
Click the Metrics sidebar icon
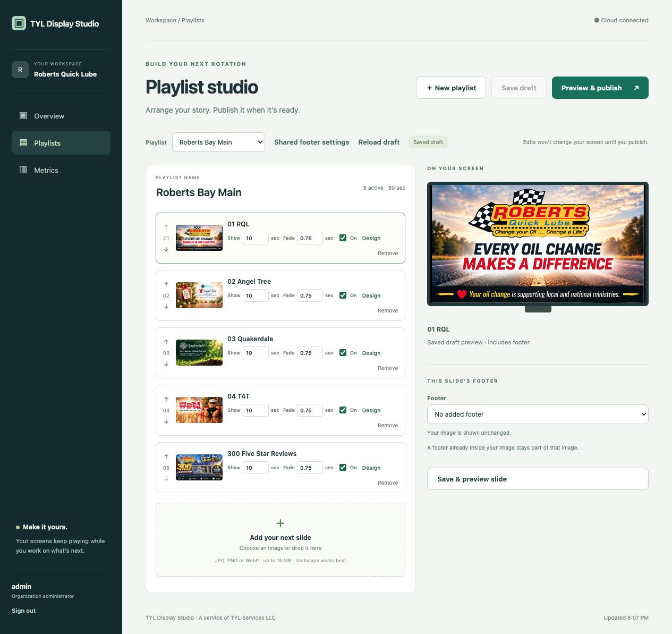click(x=23, y=170)
